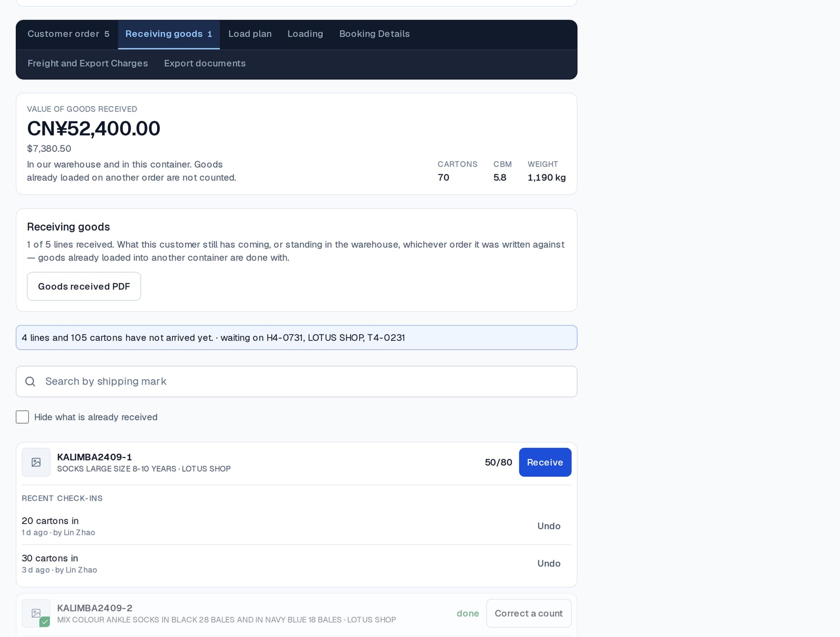The height and width of the screenshot is (637, 840).
Task: Undo the 30 cartons check-in
Action: 549,563
